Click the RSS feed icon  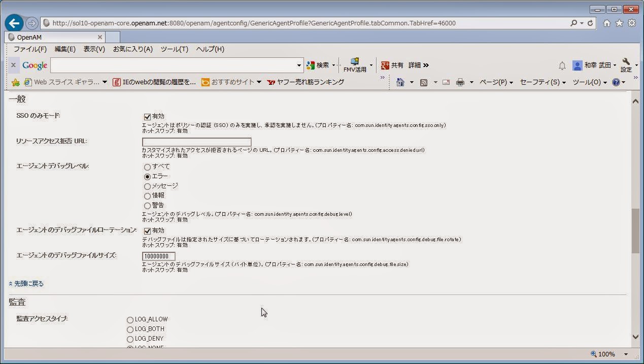click(423, 82)
